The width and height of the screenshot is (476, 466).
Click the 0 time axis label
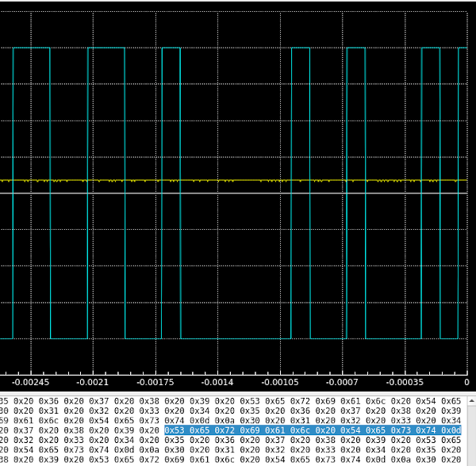(x=467, y=382)
